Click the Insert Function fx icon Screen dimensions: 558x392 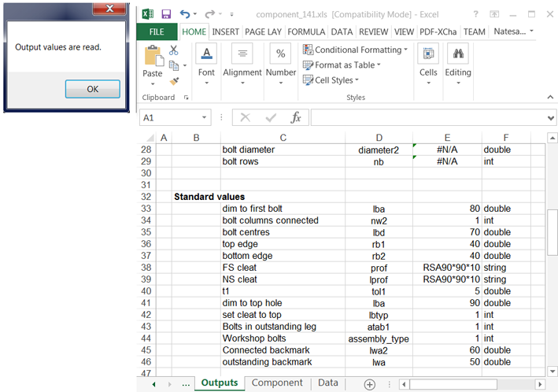click(296, 117)
